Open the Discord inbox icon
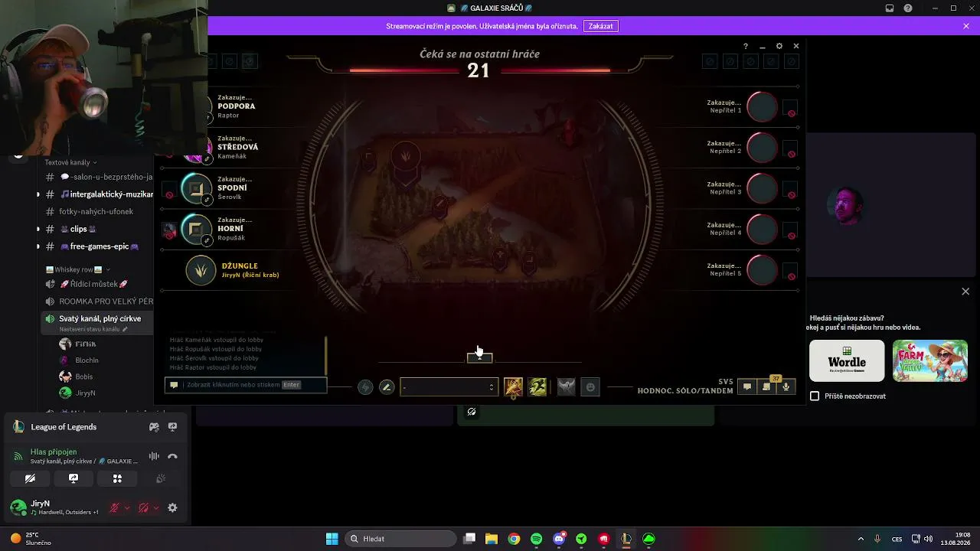980x551 pixels. 890,8
